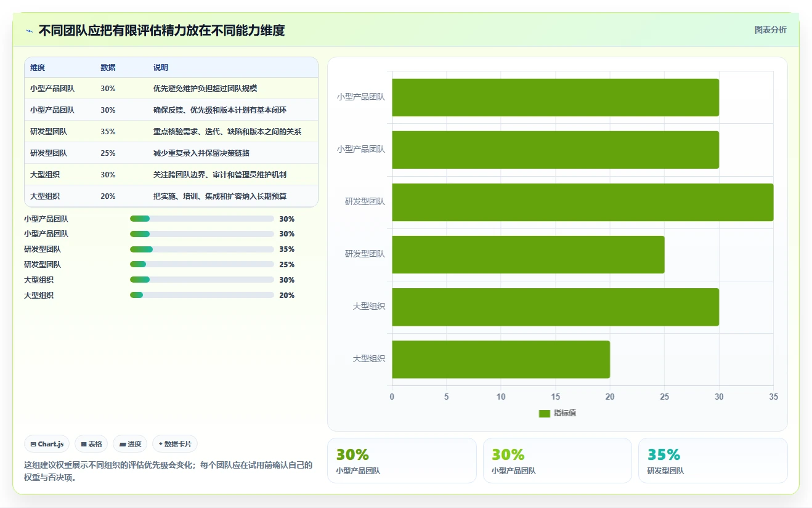Select the cell 减少重复录入并保留决策链路
The width and height of the screenshot is (812, 508).
201,153
